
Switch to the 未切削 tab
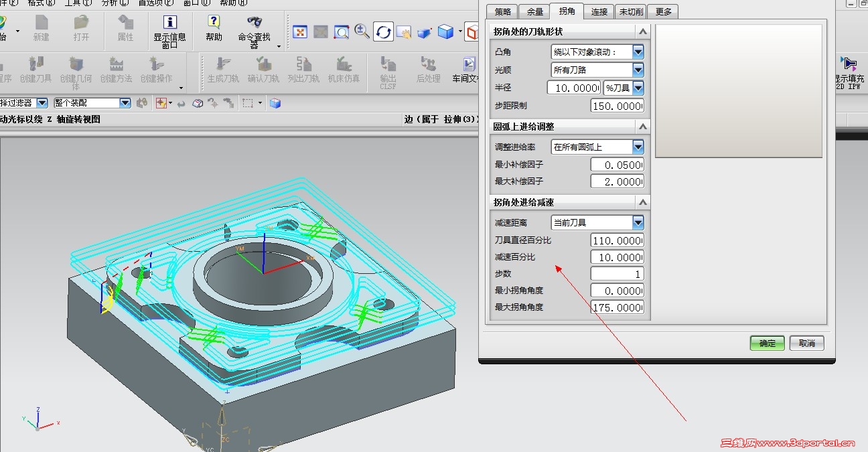(x=632, y=11)
